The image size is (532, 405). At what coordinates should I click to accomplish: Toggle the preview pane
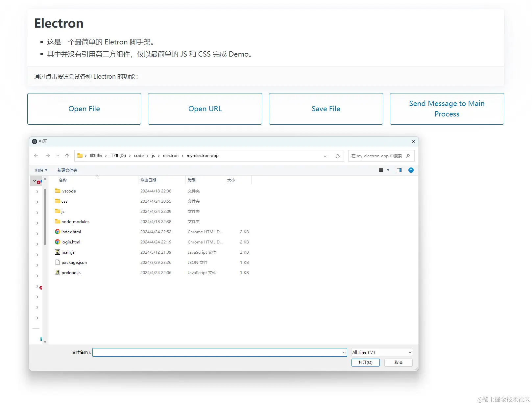(399, 170)
